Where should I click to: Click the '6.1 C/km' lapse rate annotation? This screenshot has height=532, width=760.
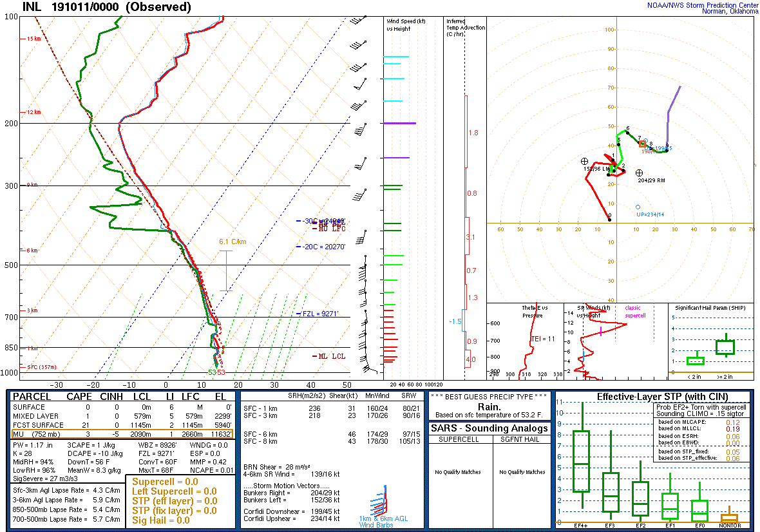[233, 242]
